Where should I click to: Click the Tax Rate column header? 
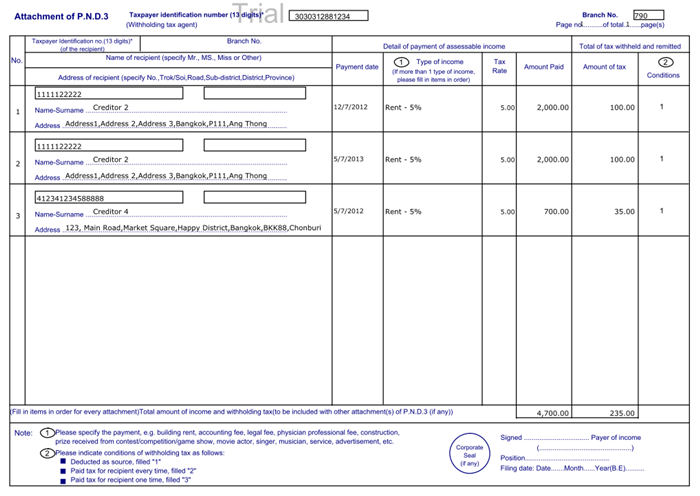pyautogui.click(x=500, y=66)
